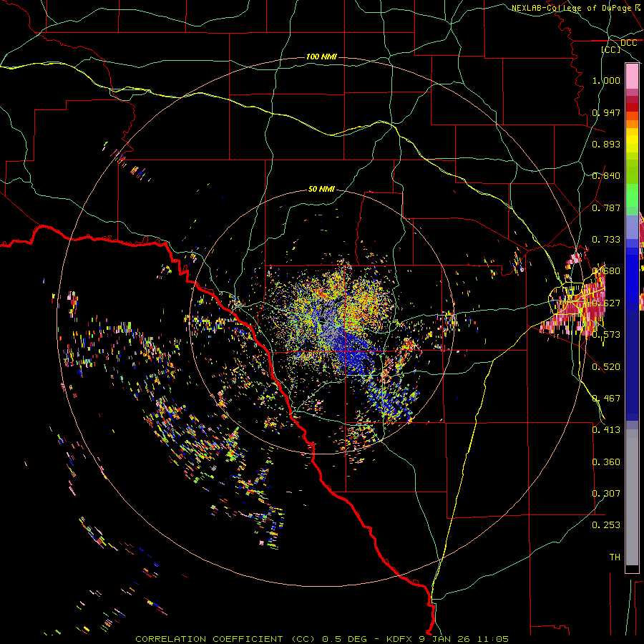
Task: Click the [CC] units label
Action: pos(611,49)
